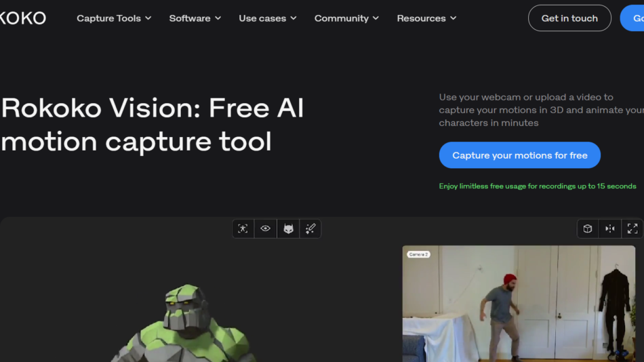Open the Community menu
This screenshot has height=362, width=644.
pyautogui.click(x=346, y=18)
